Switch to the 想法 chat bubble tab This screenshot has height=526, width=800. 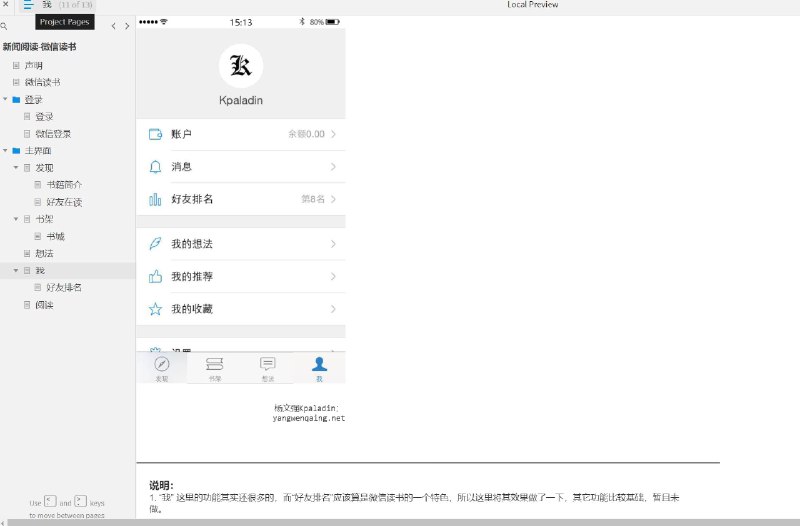pos(268,368)
